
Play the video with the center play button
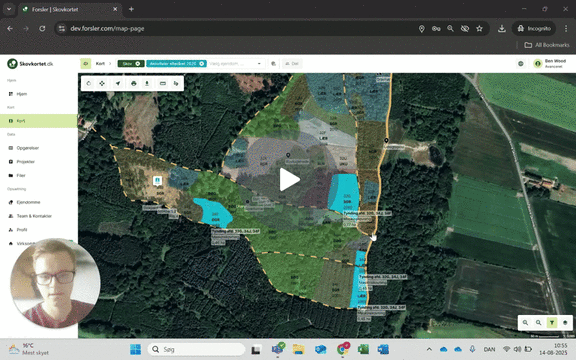click(x=289, y=180)
